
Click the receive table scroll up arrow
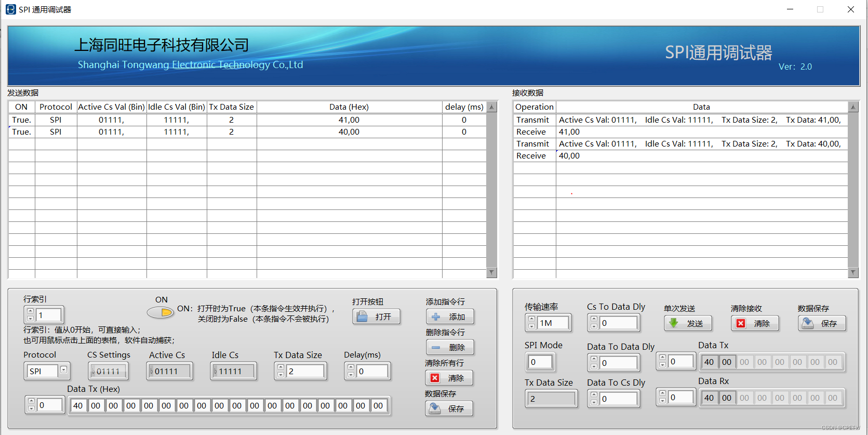click(x=853, y=107)
